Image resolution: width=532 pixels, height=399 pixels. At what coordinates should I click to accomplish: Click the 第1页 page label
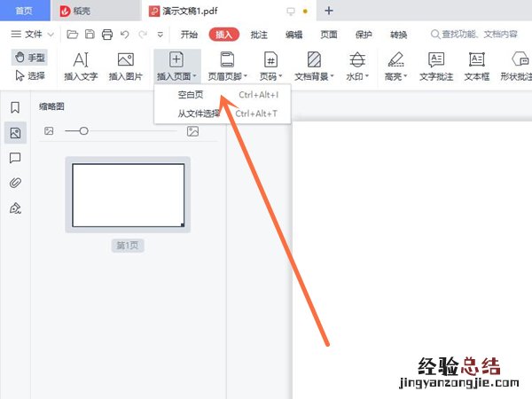coord(128,246)
